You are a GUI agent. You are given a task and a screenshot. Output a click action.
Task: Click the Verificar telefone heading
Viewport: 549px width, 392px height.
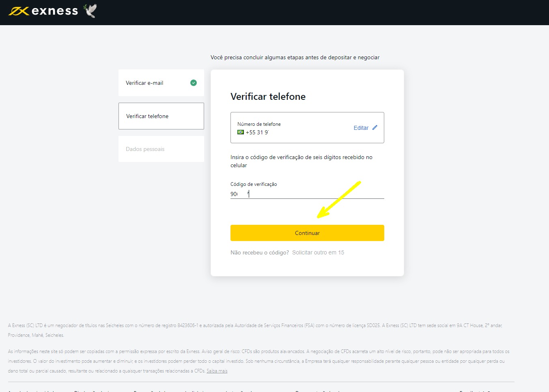(x=268, y=97)
